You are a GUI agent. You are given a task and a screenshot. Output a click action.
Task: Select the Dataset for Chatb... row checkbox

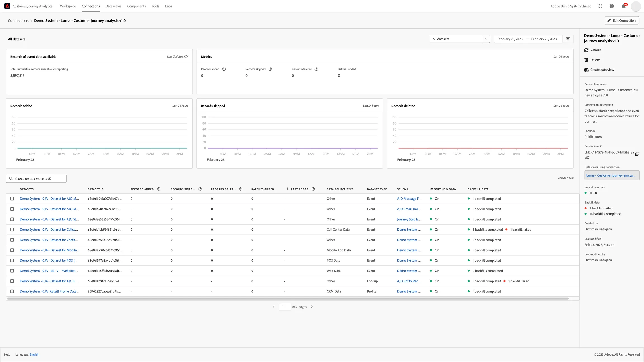click(x=12, y=240)
